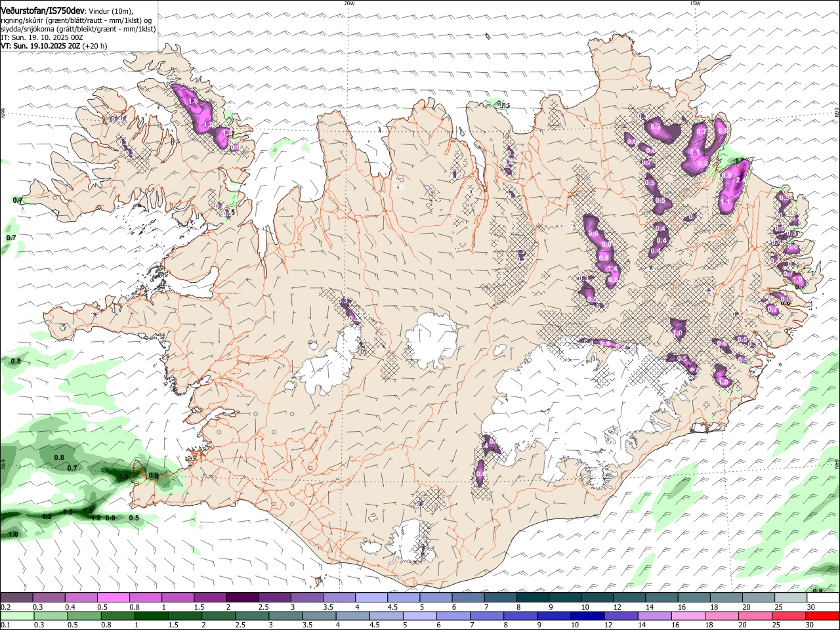The width and height of the screenshot is (840, 630).
Task: Click the 0.1 label in the rain legend
Action: pos(6,625)
